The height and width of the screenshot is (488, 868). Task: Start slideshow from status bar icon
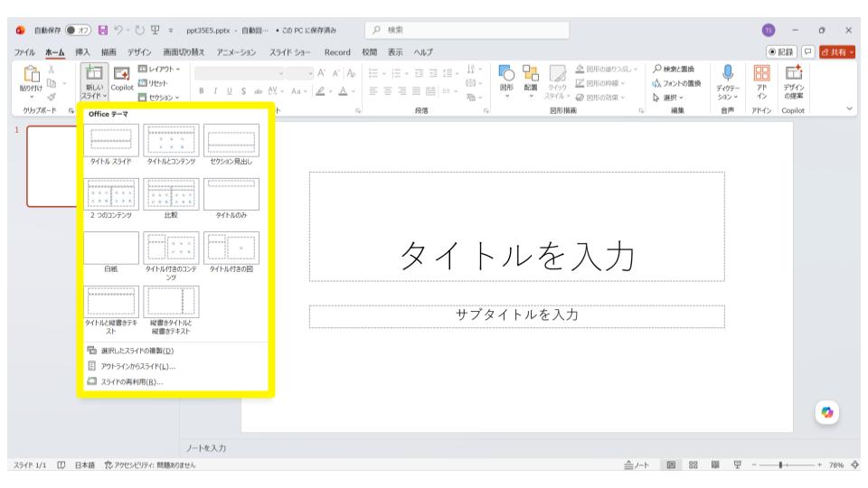(x=738, y=465)
